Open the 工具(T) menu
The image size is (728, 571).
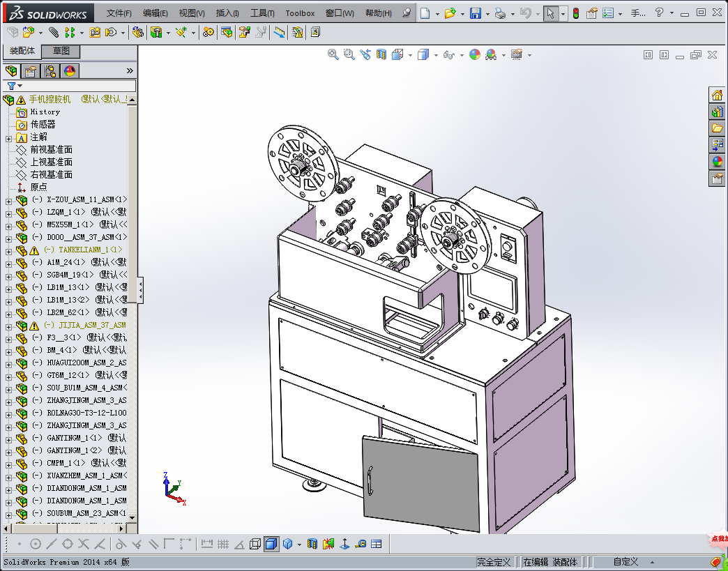click(262, 13)
